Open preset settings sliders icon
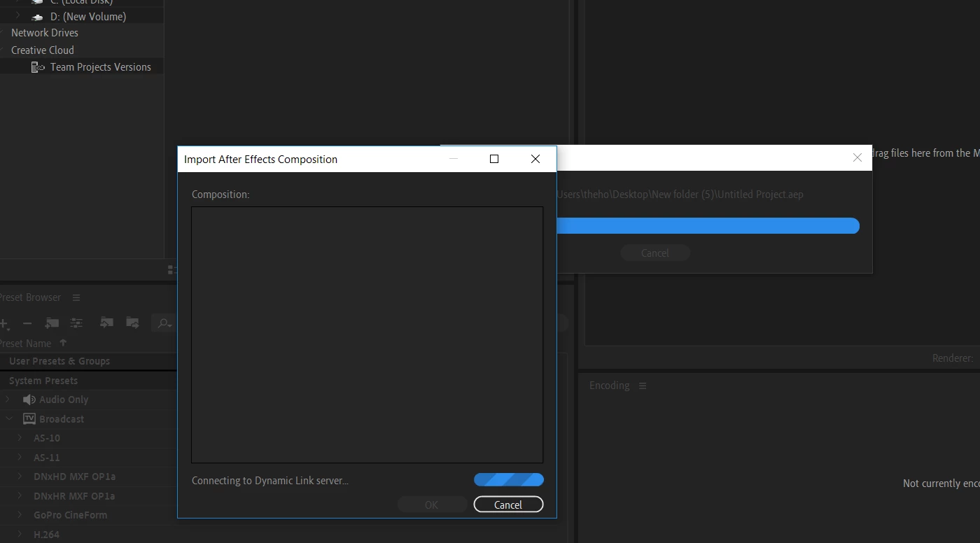980x543 pixels. [76, 323]
